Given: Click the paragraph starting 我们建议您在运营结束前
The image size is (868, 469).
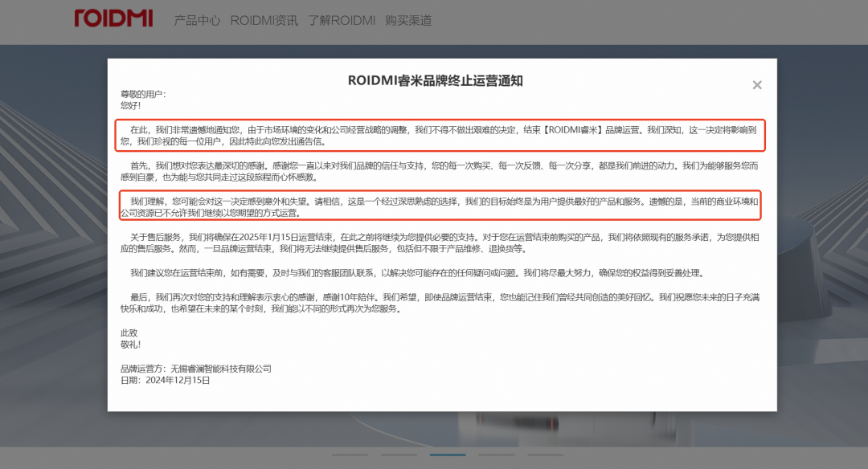Looking at the screenshot, I should [x=417, y=273].
